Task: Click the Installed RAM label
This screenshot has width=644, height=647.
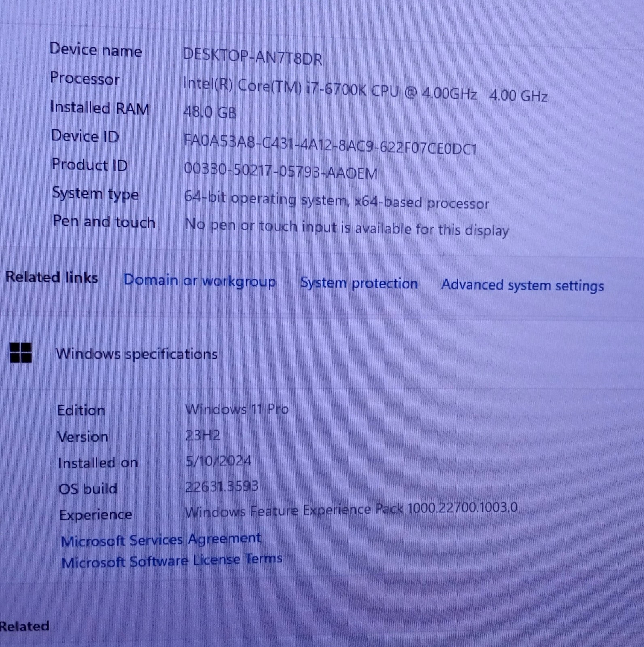Action: (100, 108)
